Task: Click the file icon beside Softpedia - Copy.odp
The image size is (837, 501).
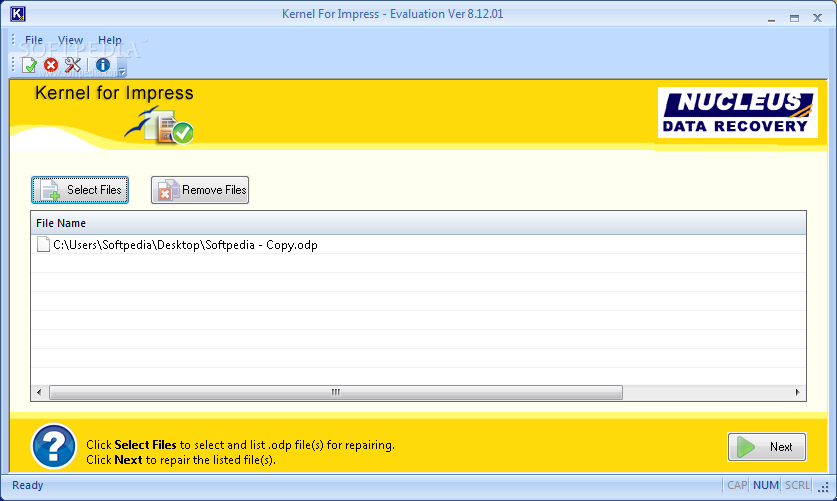Action: [43, 244]
